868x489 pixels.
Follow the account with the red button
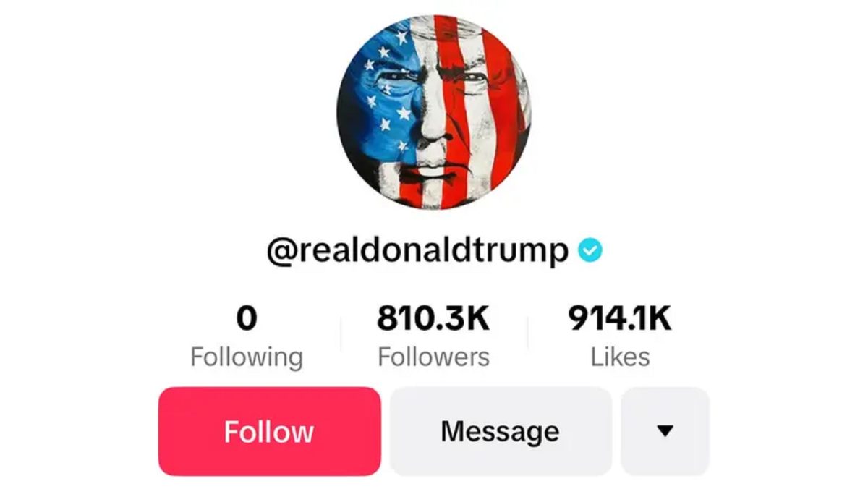[x=270, y=431]
